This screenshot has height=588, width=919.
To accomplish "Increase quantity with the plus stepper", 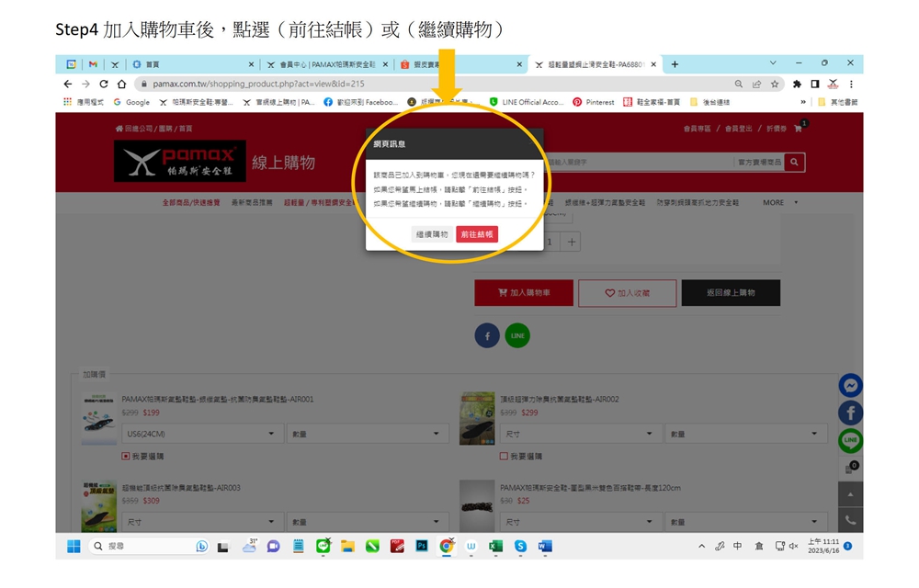I will (x=572, y=242).
